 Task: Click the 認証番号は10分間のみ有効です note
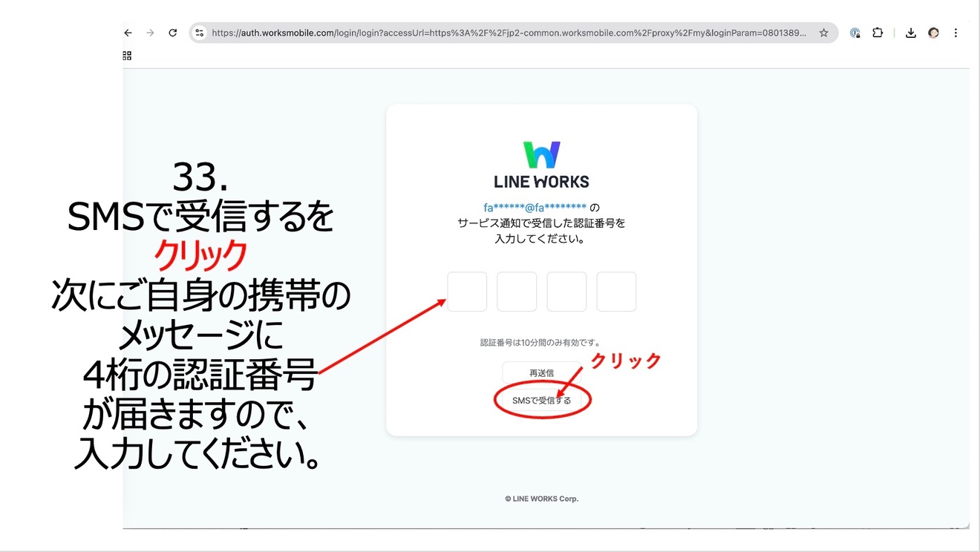pos(541,343)
